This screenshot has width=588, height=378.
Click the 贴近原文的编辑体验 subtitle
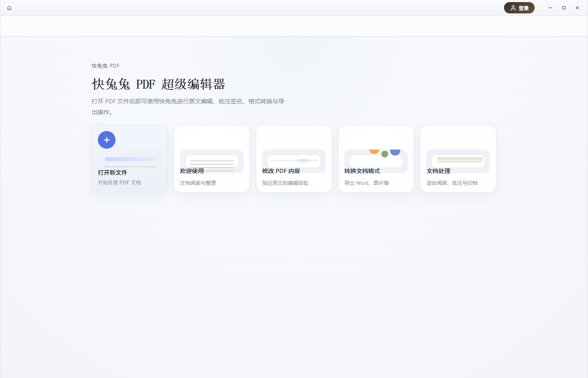click(285, 183)
